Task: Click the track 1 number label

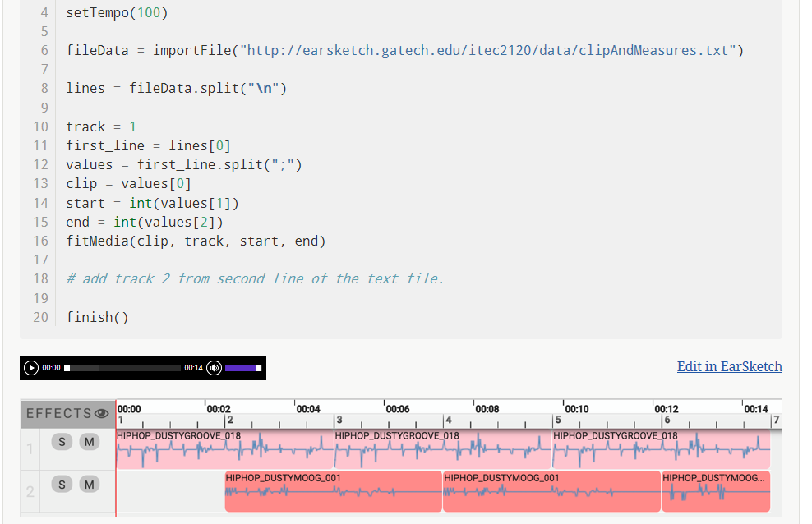Action: point(30,449)
